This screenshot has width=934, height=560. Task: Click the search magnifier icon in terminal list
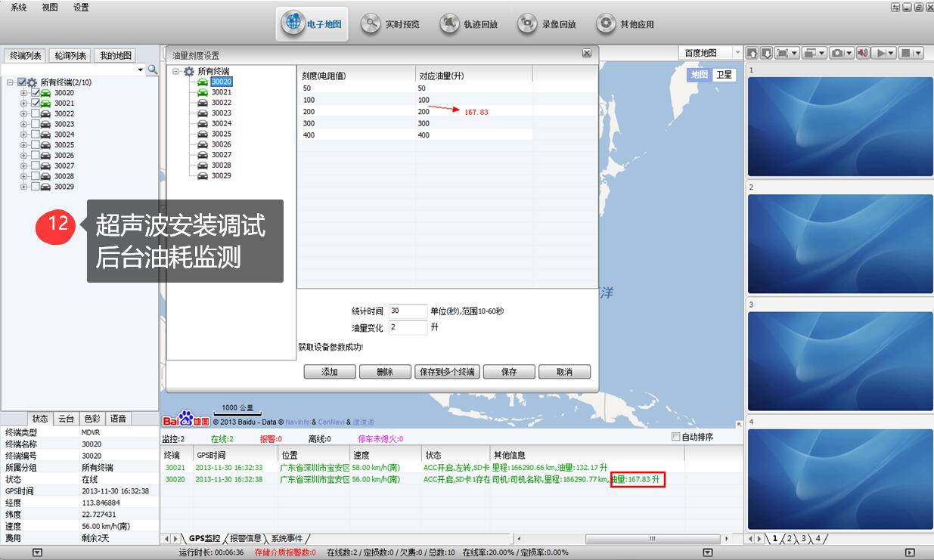pyautogui.click(x=152, y=70)
